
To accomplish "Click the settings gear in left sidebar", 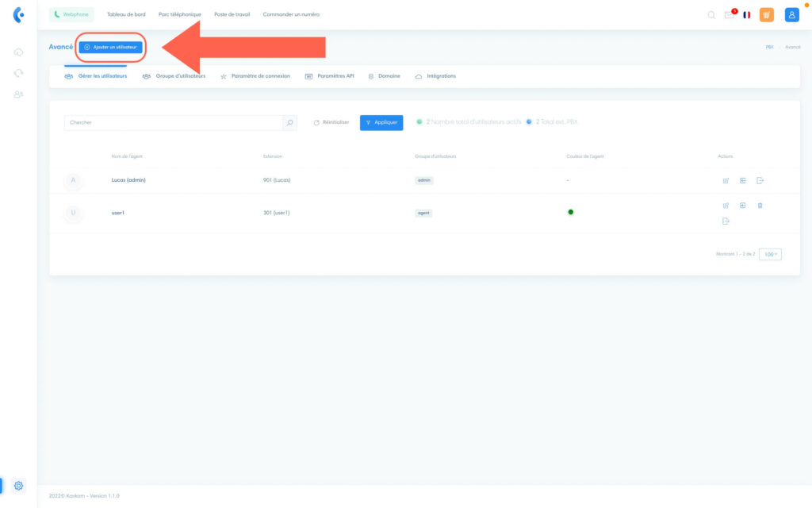I will pyautogui.click(x=19, y=485).
